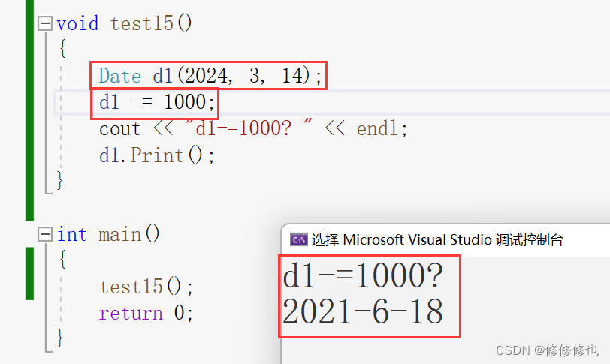The height and width of the screenshot is (364, 610).
Task: Click the debug console window icon
Action: tap(298, 240)
